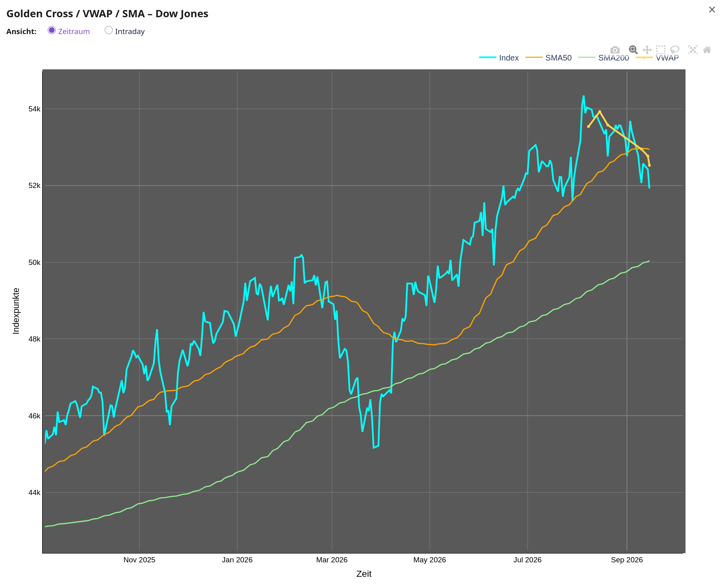Click the Jan 2026 x-axis label

[x=237, y=560]
